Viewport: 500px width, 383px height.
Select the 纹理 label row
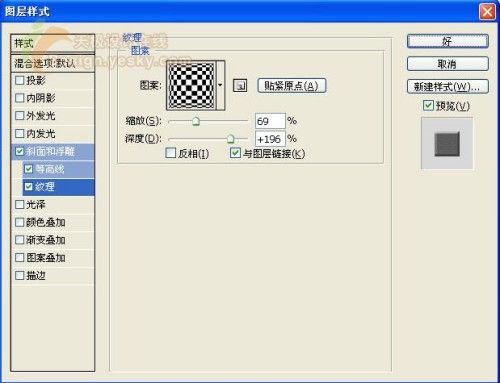coord(45,187)
